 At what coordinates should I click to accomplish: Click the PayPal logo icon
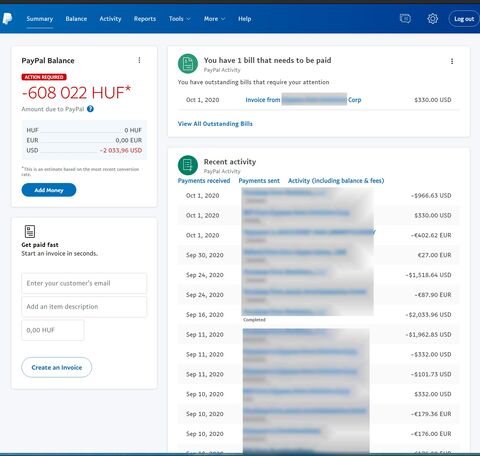click(7, 19)
